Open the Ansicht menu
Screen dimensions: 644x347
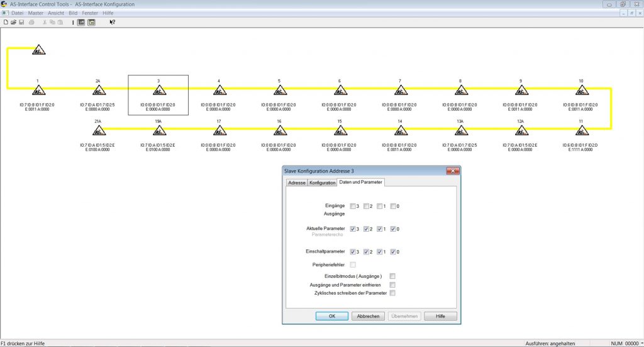coord(57,13)
